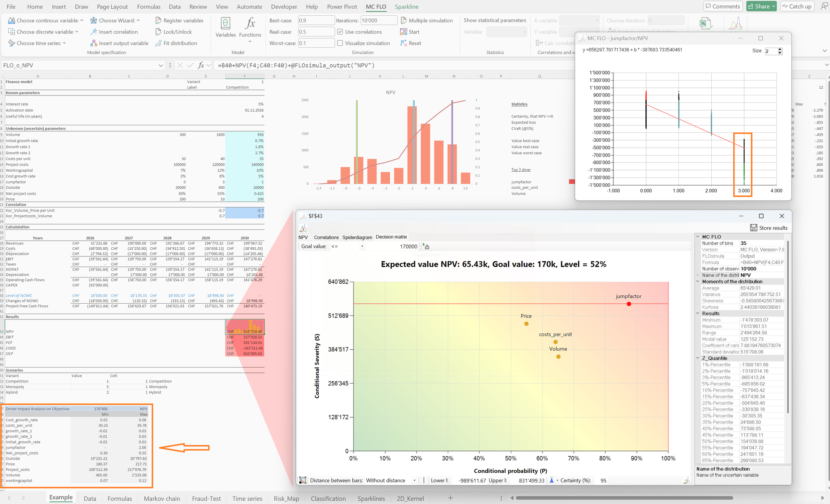Click the Lock/Unlock icon

158,32
